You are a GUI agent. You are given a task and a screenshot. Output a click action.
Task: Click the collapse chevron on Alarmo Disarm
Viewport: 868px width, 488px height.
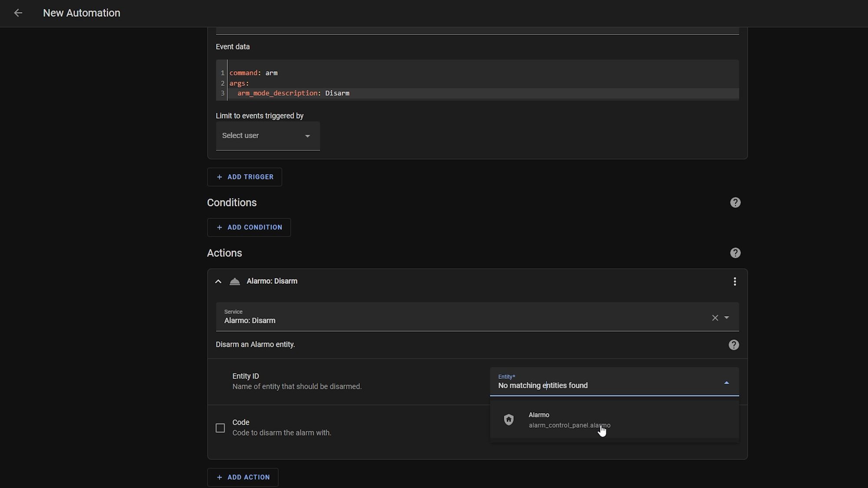click(x=219, y=281)
